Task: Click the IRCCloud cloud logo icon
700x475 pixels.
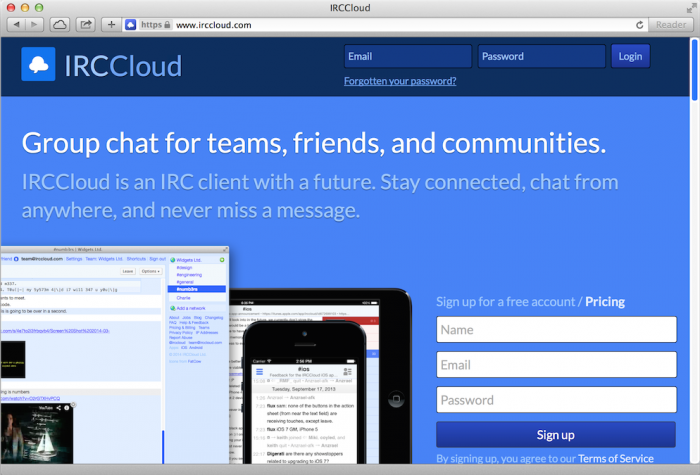Action: 38,64
